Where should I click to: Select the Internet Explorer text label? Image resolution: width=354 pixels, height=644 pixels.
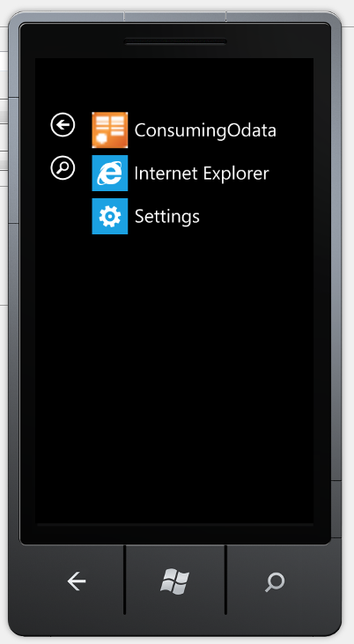[202, 174]
